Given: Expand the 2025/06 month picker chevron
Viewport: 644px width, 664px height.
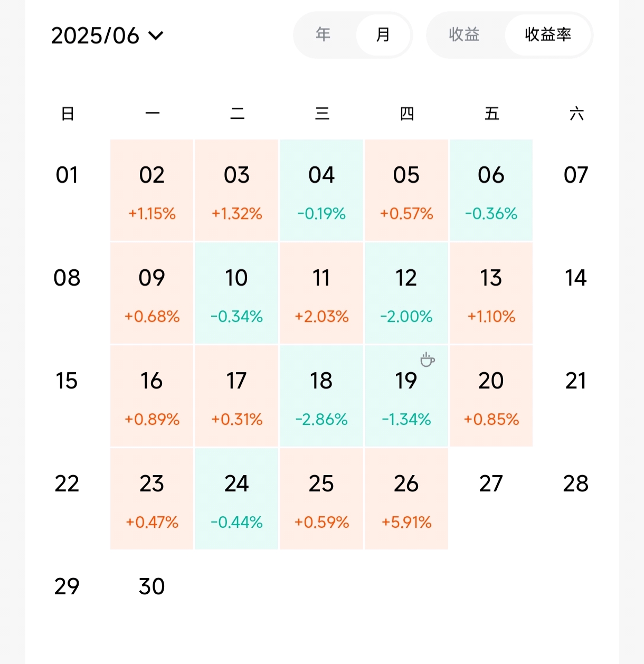Looking at the screenshot, I should pos(156,35).
